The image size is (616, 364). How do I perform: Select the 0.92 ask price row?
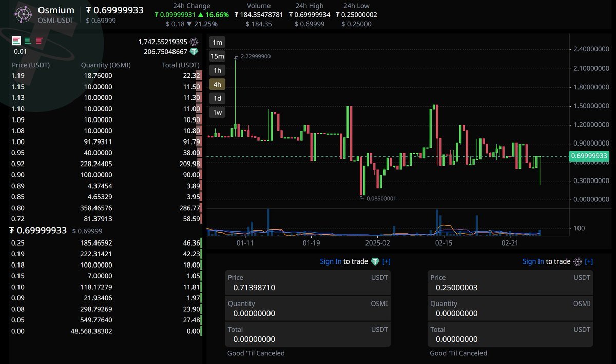(107, 164)
